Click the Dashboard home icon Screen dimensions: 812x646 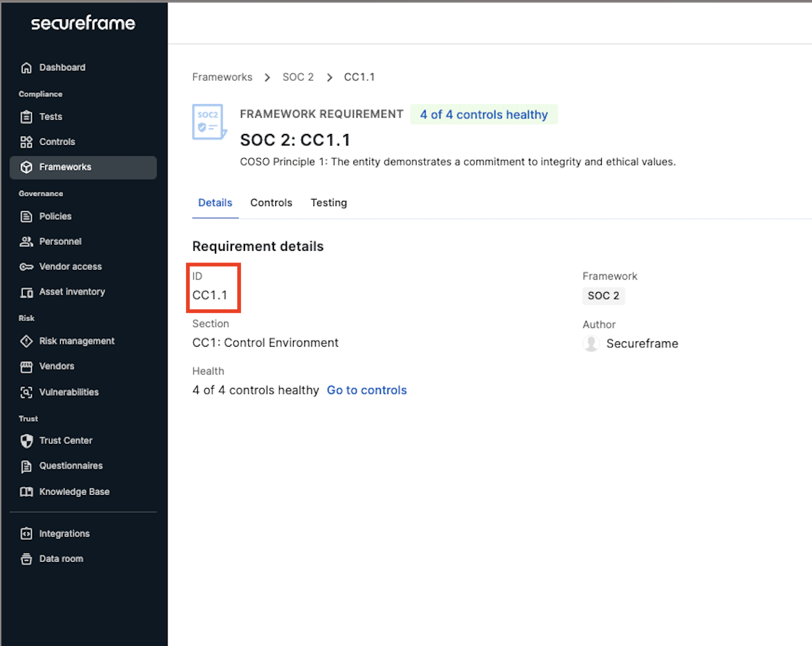[26, 68]
